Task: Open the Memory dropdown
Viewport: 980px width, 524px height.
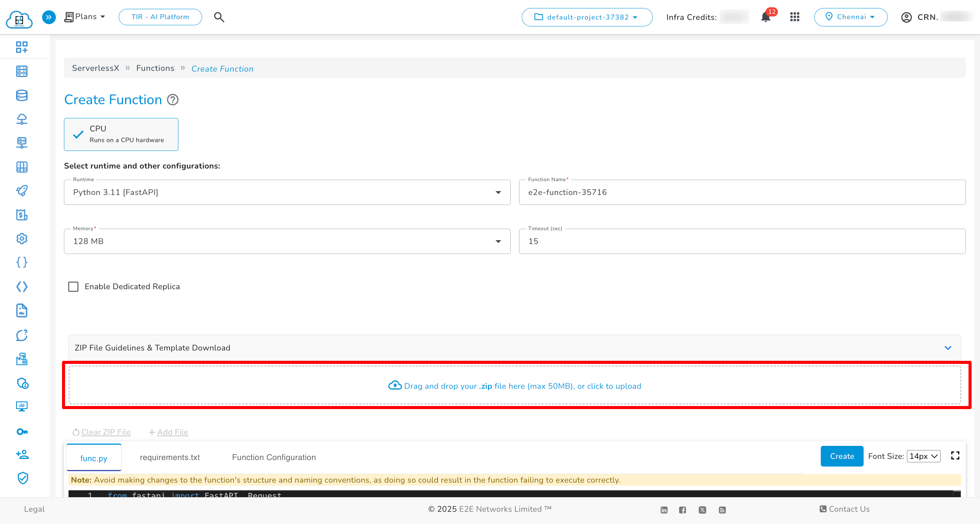Action: tap(287, 241)
